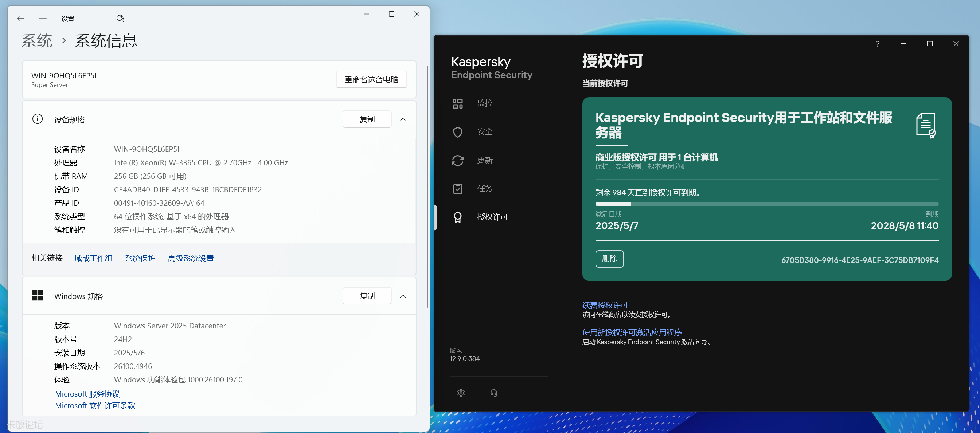Switch to Kaspersky 任务 tab
This screenshot has height=433, width=980.
click(485, 189)
